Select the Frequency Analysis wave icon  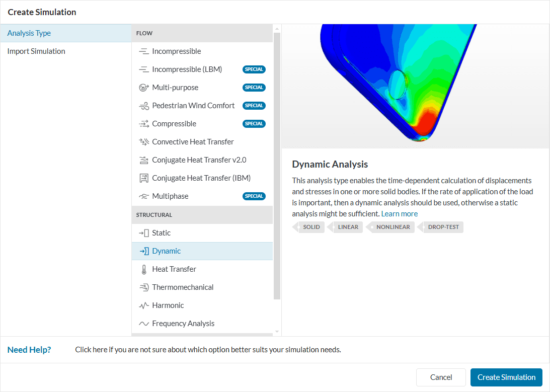pos(143,323)
